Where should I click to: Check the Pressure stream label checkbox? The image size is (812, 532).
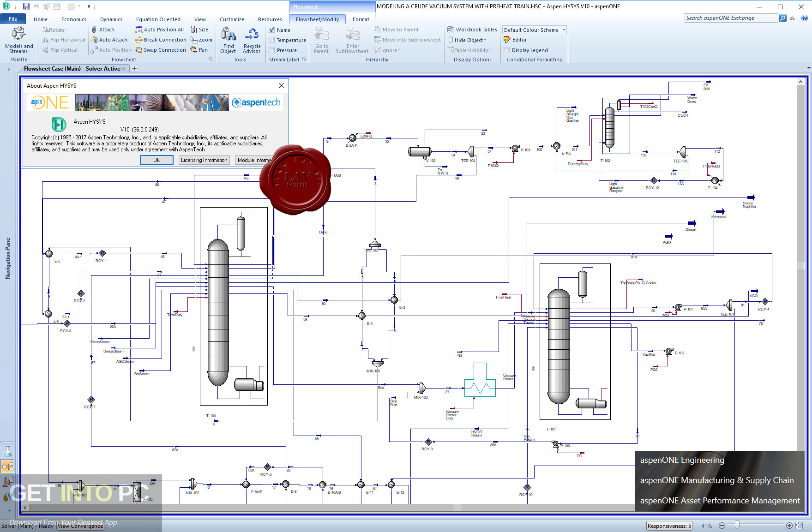(272, 50)
